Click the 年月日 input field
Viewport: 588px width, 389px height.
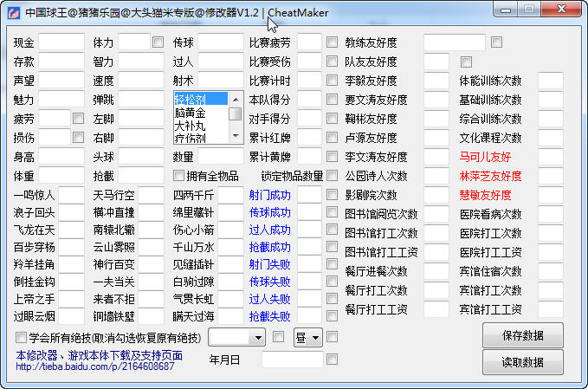click(x=293, y=360)
